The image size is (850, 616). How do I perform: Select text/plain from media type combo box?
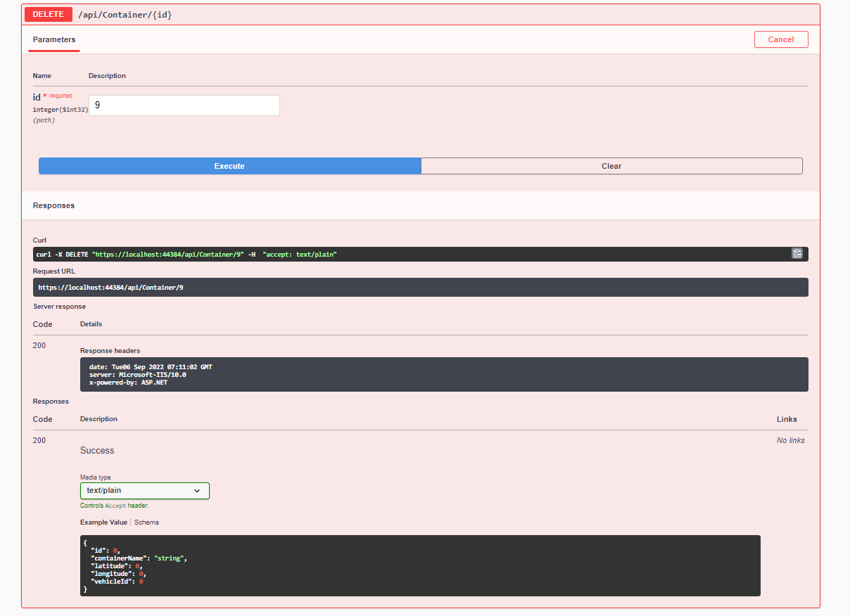pyautogui.click(x=137, y=490)
